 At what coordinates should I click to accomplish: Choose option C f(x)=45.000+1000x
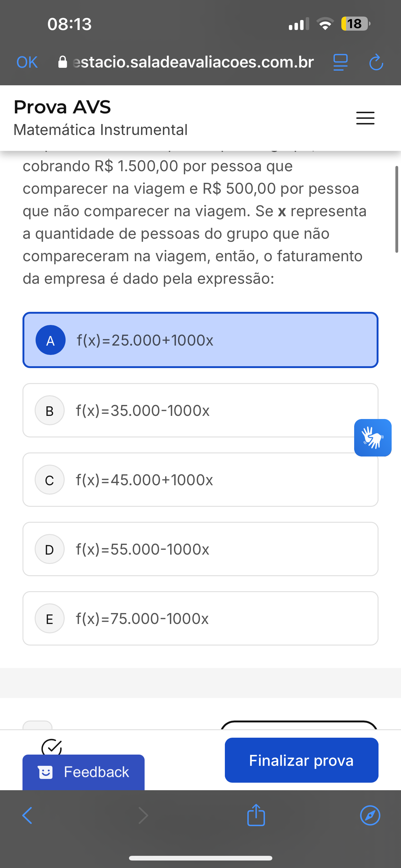tap(200, 480)
